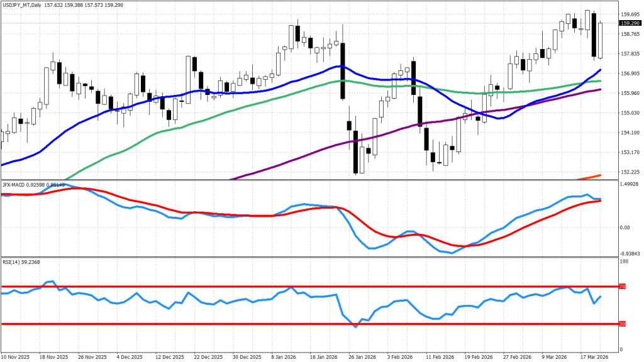Select the RSI 70 level marker
This screenshot has width=644, height=362.
click(x=623, y=287)
